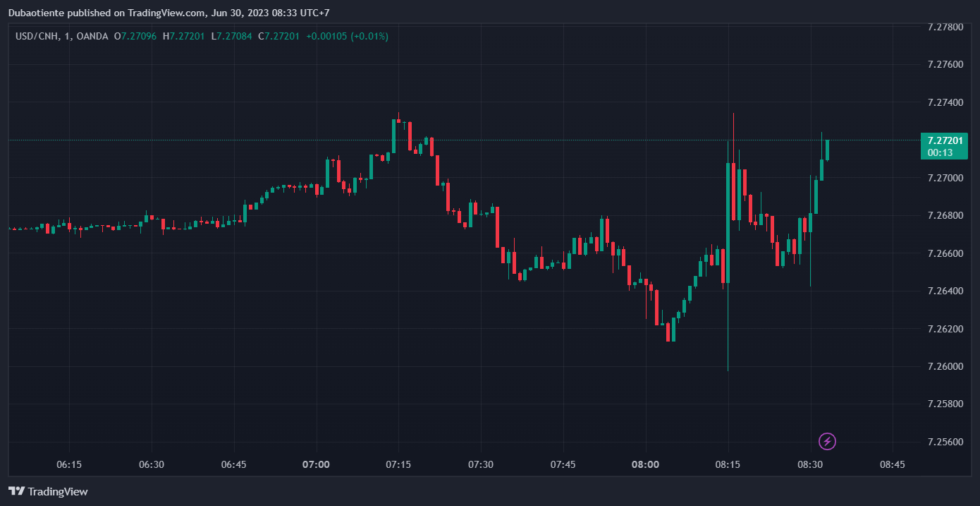Click the 08:15 time axis marker
This screenshot has height=506, width=980.
[728, 464]
